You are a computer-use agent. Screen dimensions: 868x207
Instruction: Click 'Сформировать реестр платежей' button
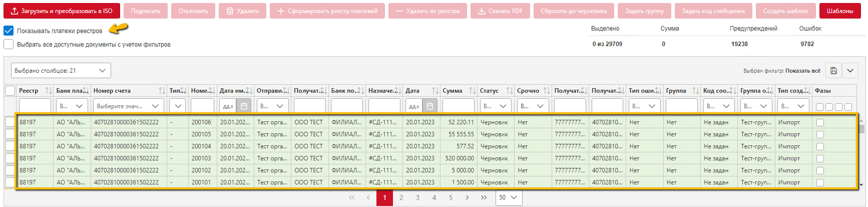point(327,11)
